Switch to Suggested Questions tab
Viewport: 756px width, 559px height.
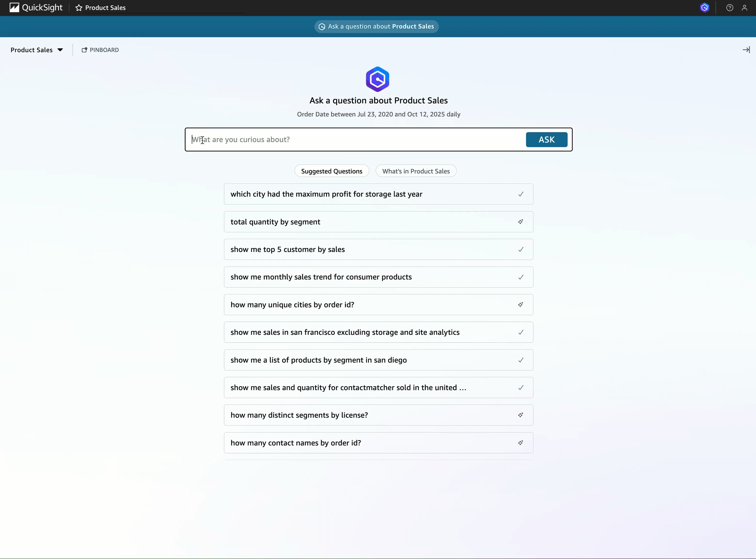[x=331, y=171]
